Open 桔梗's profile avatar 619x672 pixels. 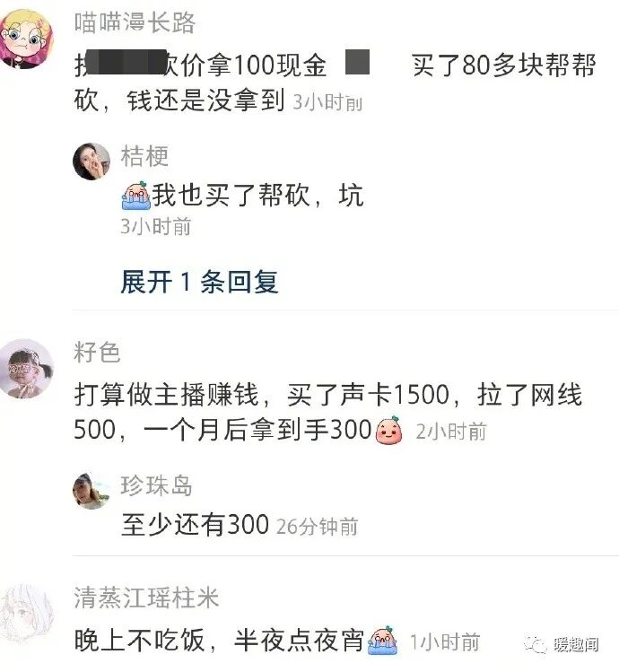[91, 161]
